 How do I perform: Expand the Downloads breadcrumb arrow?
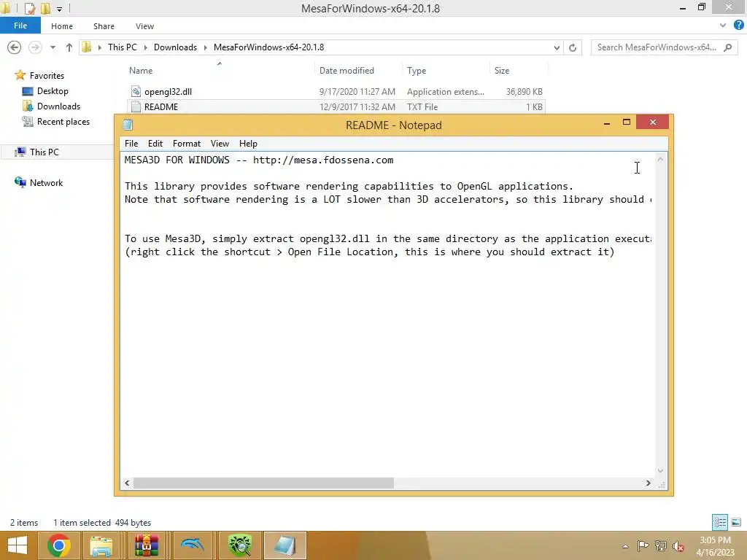205,47
